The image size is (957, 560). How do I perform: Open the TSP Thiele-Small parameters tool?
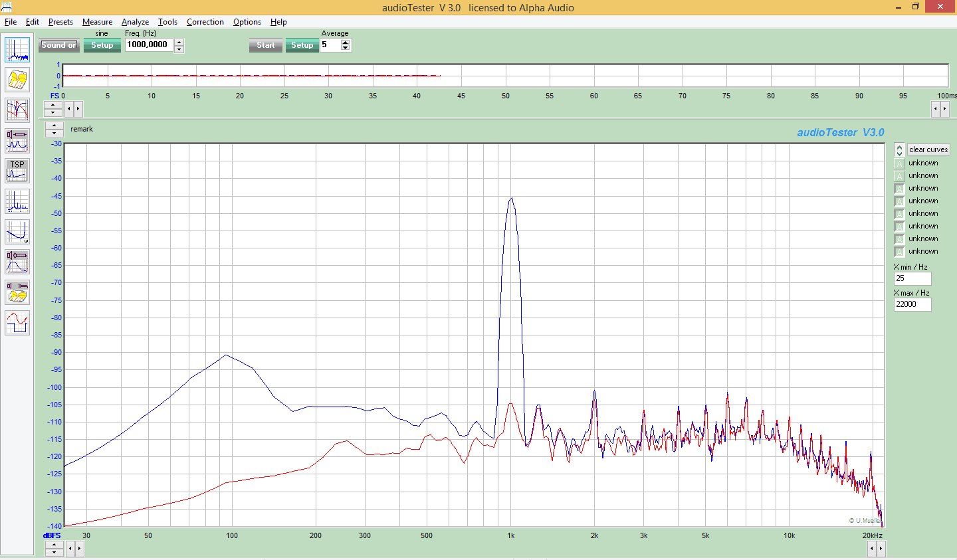point(17,171)
